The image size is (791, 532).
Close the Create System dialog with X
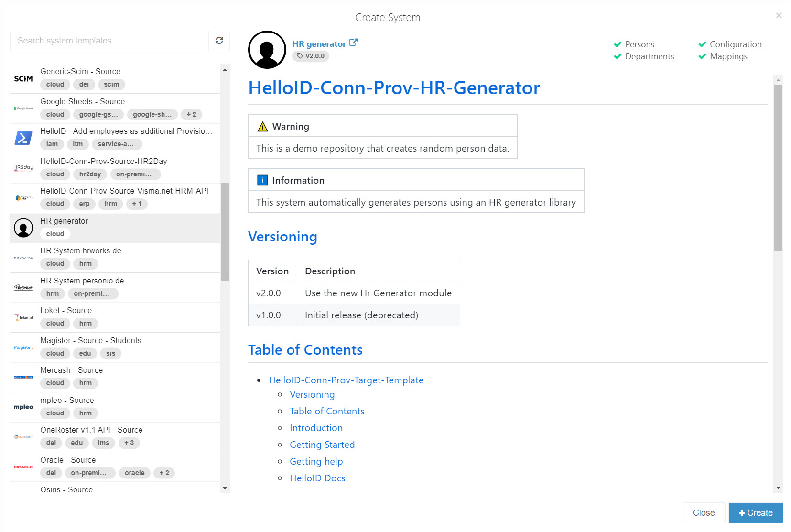pyautogui.click(x=779, y=15)
